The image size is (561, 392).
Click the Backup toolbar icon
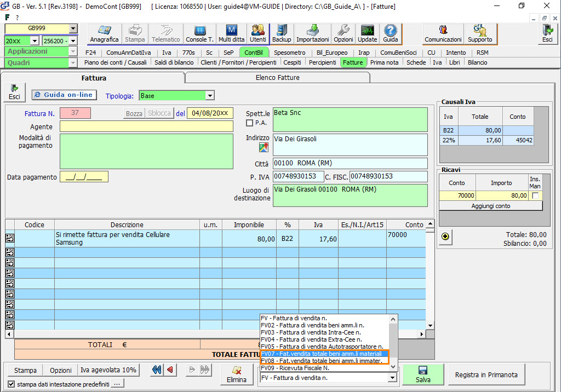282,33
